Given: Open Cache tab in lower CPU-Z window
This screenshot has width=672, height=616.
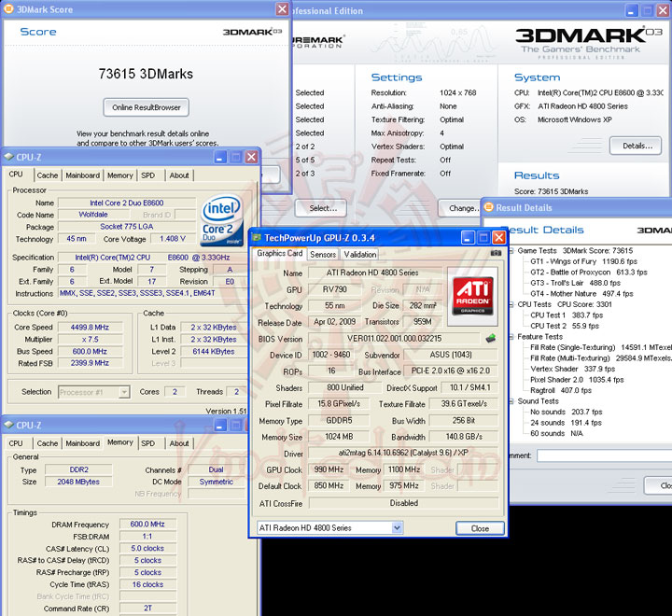Looking at the screenshot, I should pos(48,443).
